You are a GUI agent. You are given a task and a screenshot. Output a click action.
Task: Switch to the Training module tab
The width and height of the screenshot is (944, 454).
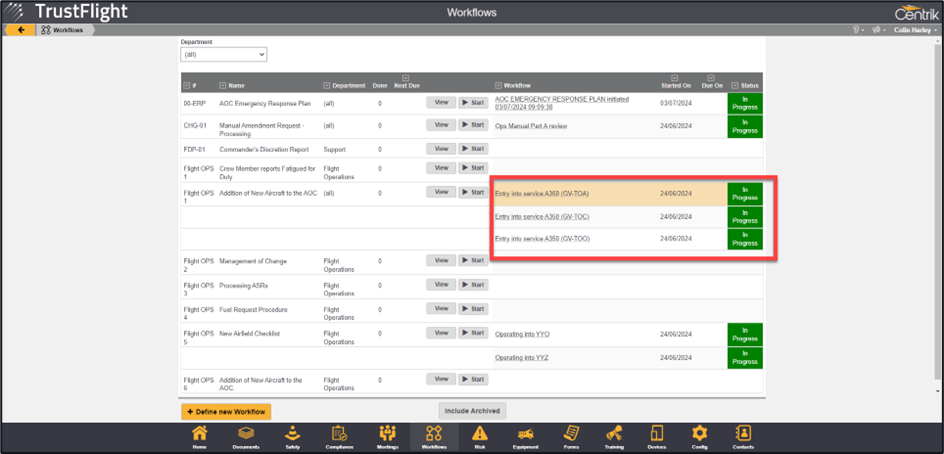pyautogui.click(x=614, y=436)
